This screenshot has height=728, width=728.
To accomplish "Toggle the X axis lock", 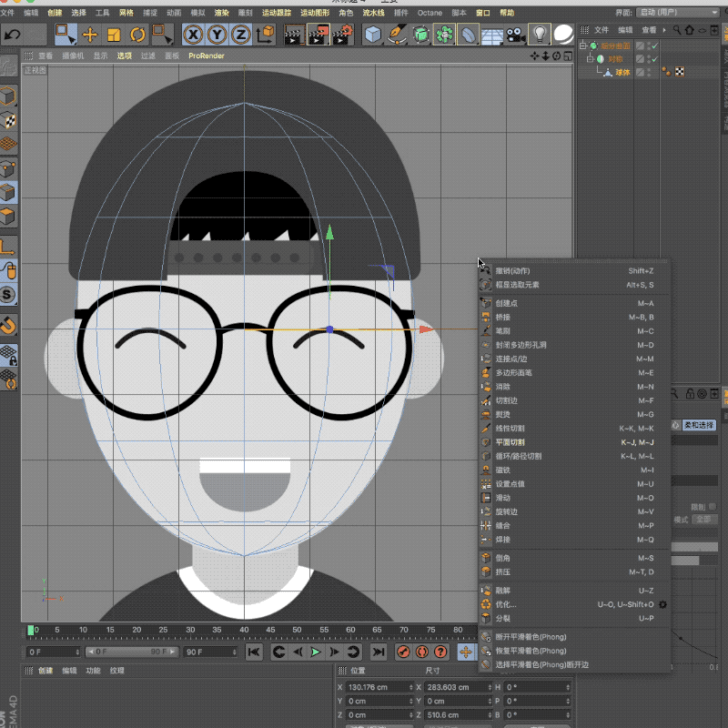I will pyautogui.click(x=194, y=35).
